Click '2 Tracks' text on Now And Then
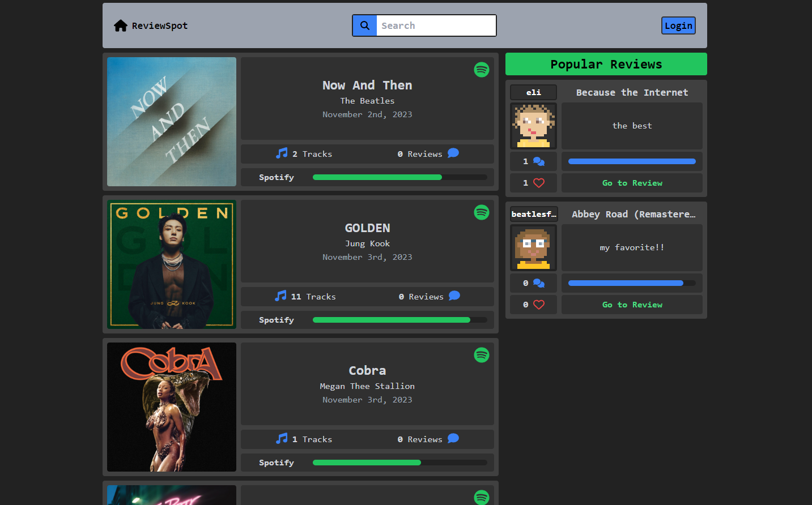The image size is (812, 505). (312, 154)
